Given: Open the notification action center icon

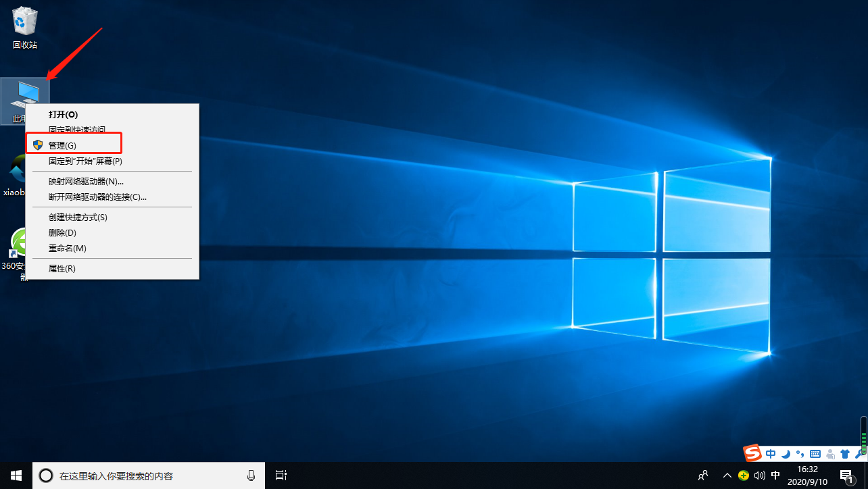Looking at the screenshot, I should (846, 475).
